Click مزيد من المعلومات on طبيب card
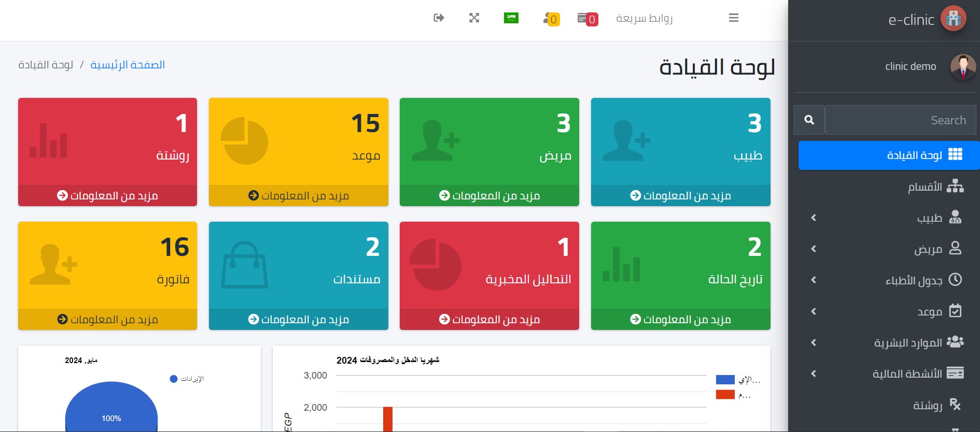This screenshot has height=432, width=980. pyautogui.click(x=680, y=196)
